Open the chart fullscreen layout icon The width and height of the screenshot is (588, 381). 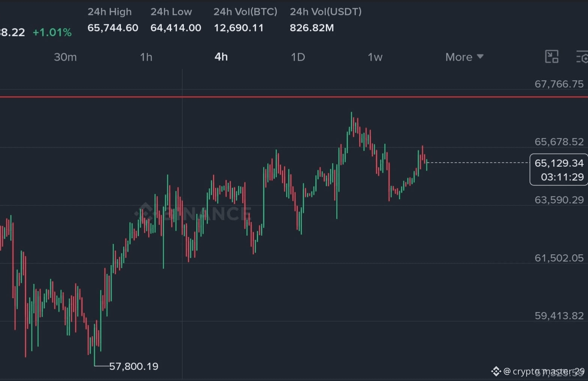pyautogui.click(x=552, y=57)
